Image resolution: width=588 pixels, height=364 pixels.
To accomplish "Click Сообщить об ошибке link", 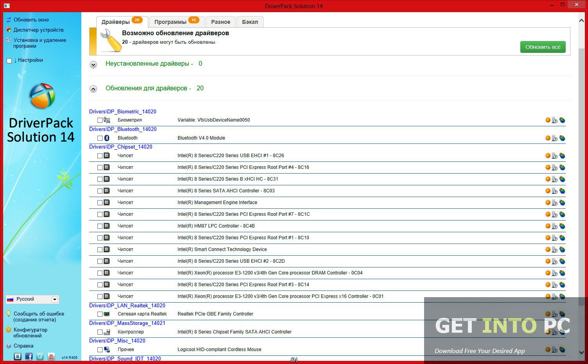I will [39, 317].
